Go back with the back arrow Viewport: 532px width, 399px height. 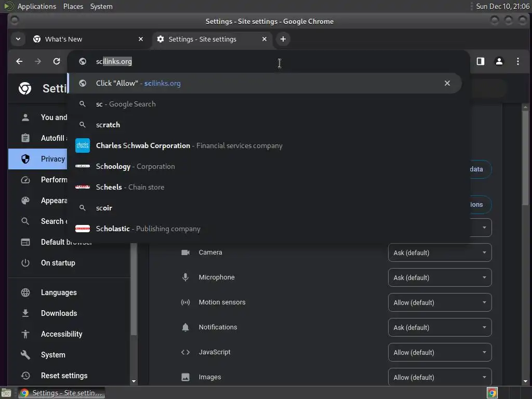pos(19,61)
